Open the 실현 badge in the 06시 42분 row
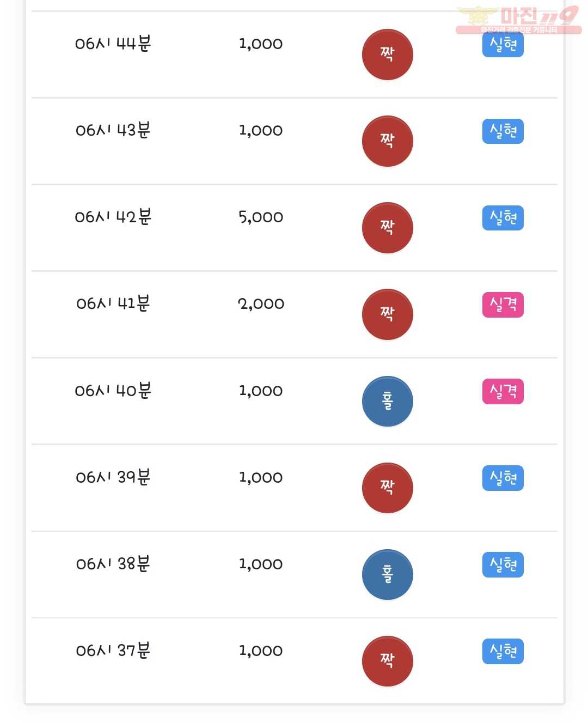588x723 pixels. point(503,218)
